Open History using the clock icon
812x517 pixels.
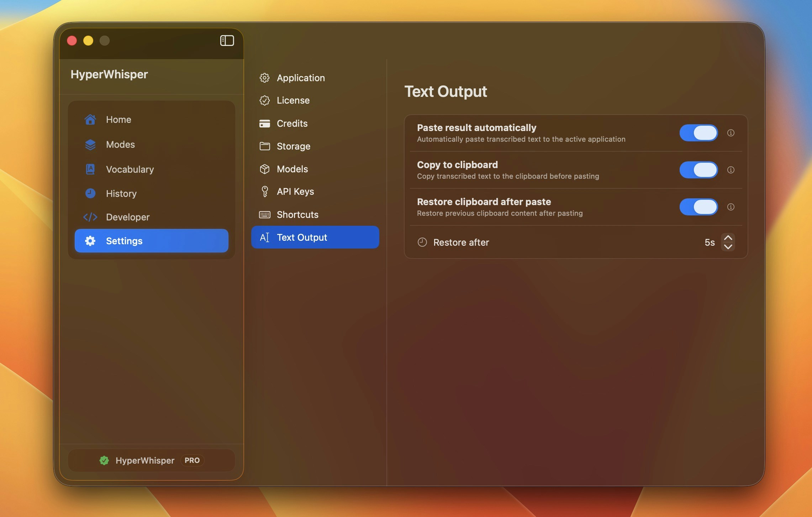click(x=90, y=193)
